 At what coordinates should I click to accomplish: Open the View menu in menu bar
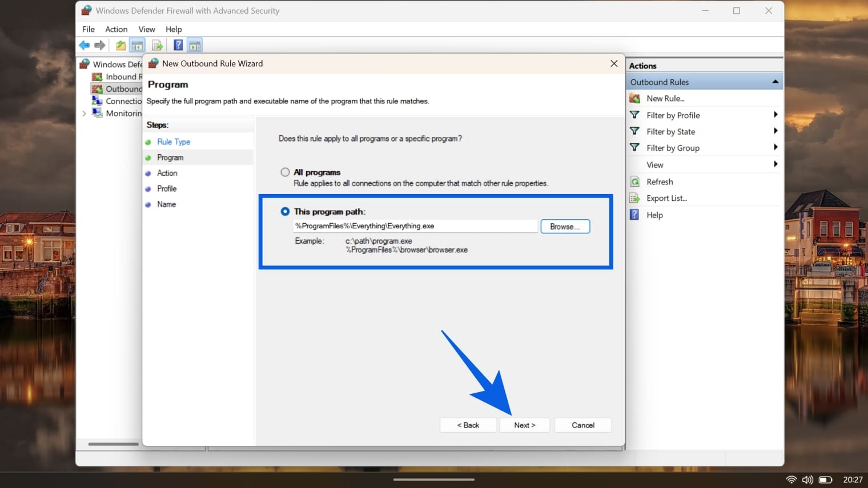pyautogui.click(x=147, y=29)
